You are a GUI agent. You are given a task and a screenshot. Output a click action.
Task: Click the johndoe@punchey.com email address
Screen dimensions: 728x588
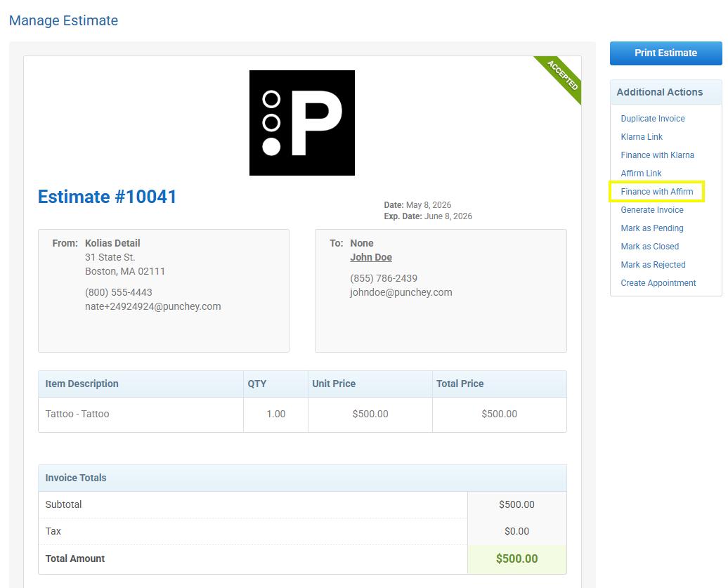(x=401, y=292)
